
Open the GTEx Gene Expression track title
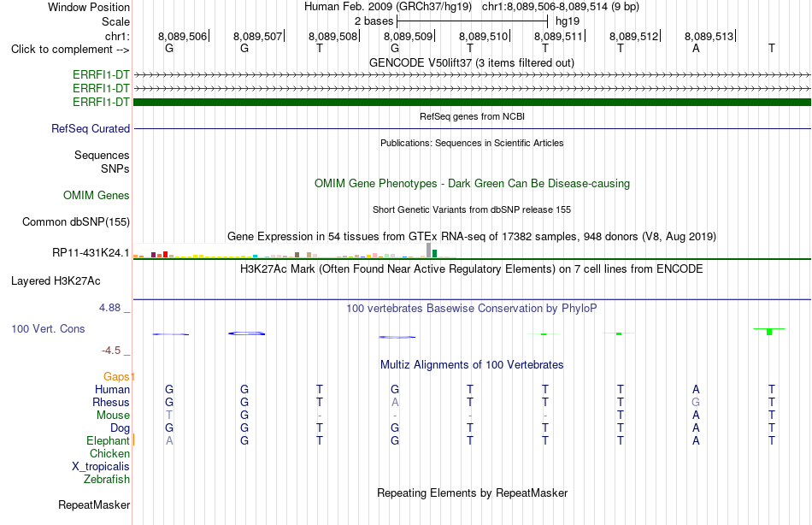pos(472,236)
